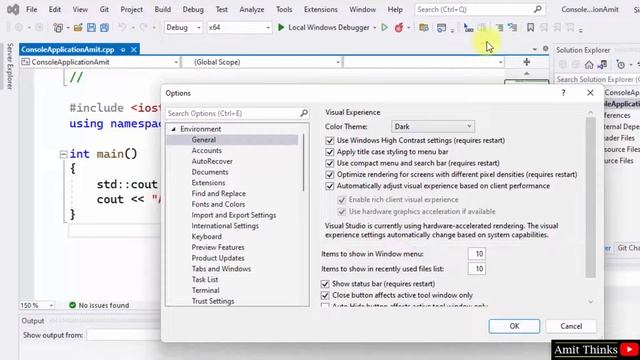
Task: Open the Build menu
Action: 162,9
